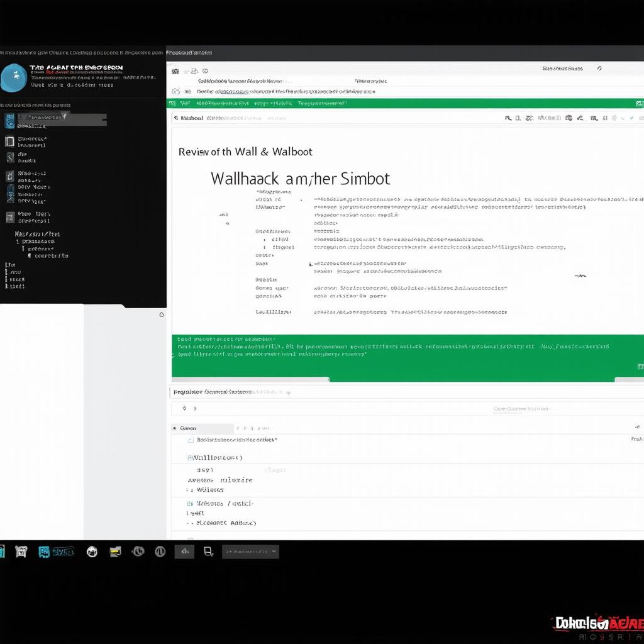Click the teal taskbar app icon

click(44, 552)
